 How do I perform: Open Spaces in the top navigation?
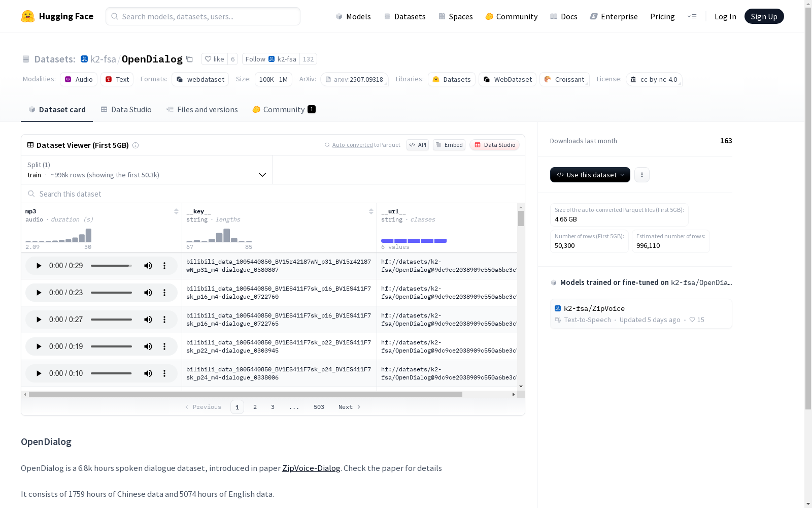coord(455,16)
